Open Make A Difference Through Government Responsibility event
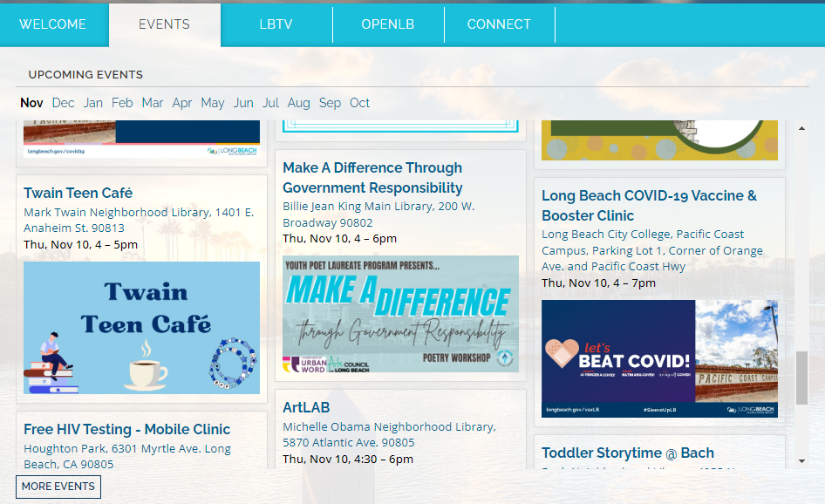The image size is (825, 504). (372, 177)
